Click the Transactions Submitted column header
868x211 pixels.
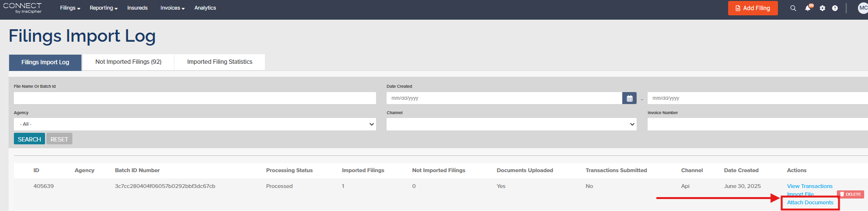point(616,170)
